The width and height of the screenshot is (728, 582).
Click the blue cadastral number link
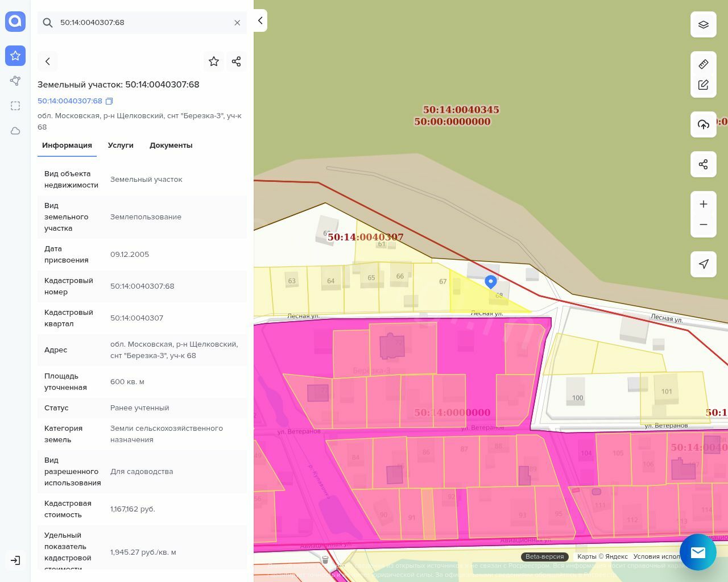[x=69, y=101]
